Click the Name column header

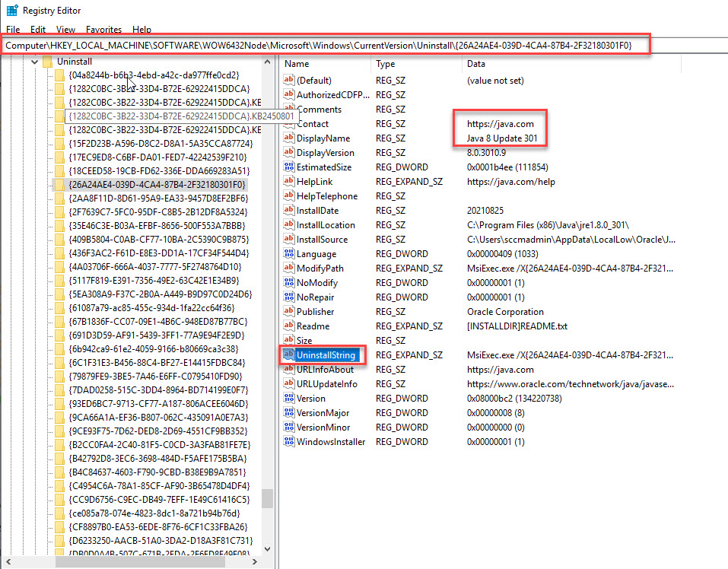(x=297, y=65)
